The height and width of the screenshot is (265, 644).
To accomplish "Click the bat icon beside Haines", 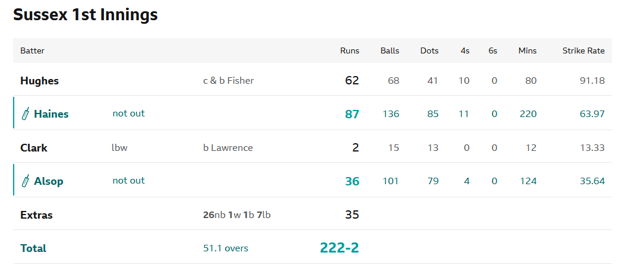I will [x=26, y=113].
